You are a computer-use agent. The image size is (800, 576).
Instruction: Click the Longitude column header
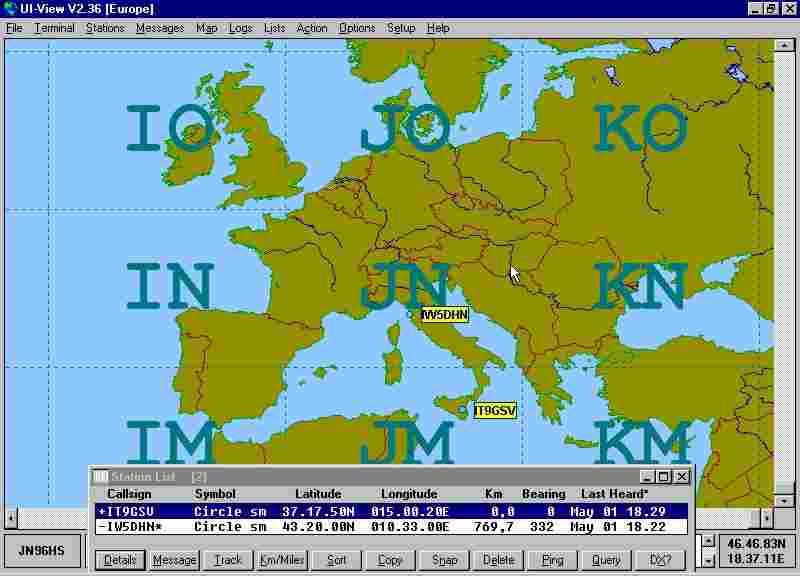409,494
